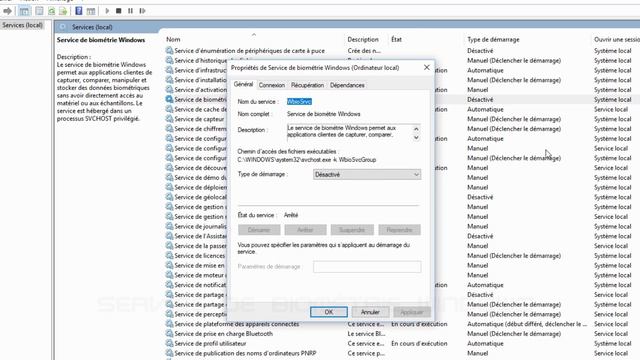Click gear icon of Service de cache de row
The height and width of the screenshot is (360, 640).
pos(169,109)
